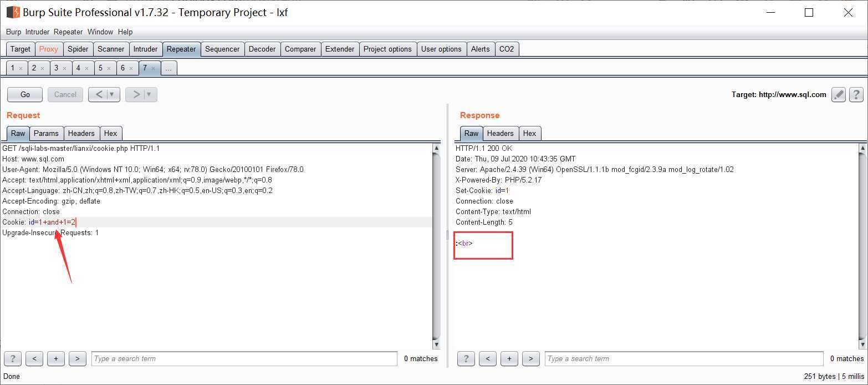This screenshot has height=385, width=868.
Task: Open the User options tab
Action: click(x=441, y=49)
